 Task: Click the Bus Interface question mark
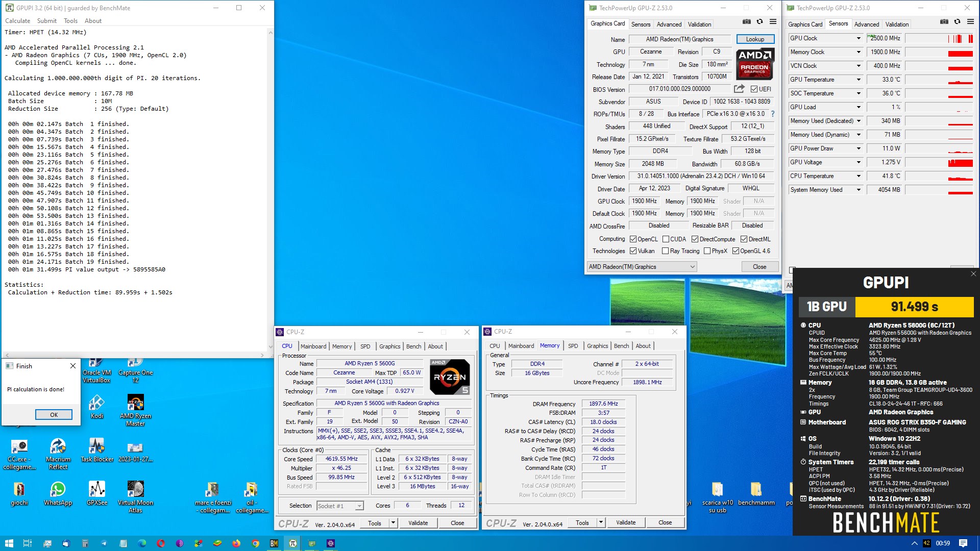[x=772, y=114]
